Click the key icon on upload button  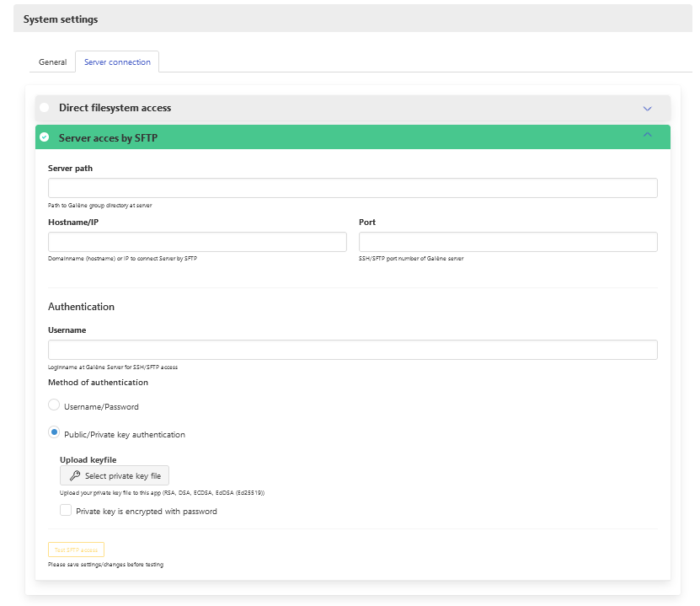click(x=75, y=475)
